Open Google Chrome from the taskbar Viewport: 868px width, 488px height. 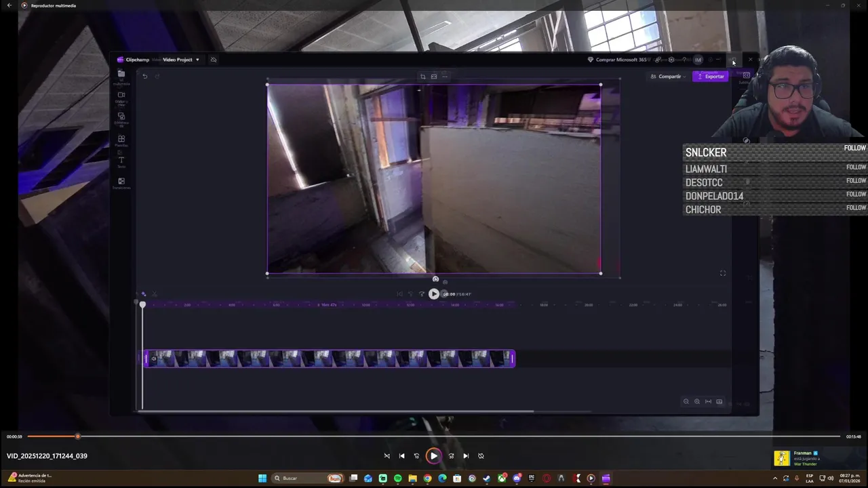[427, 479]
